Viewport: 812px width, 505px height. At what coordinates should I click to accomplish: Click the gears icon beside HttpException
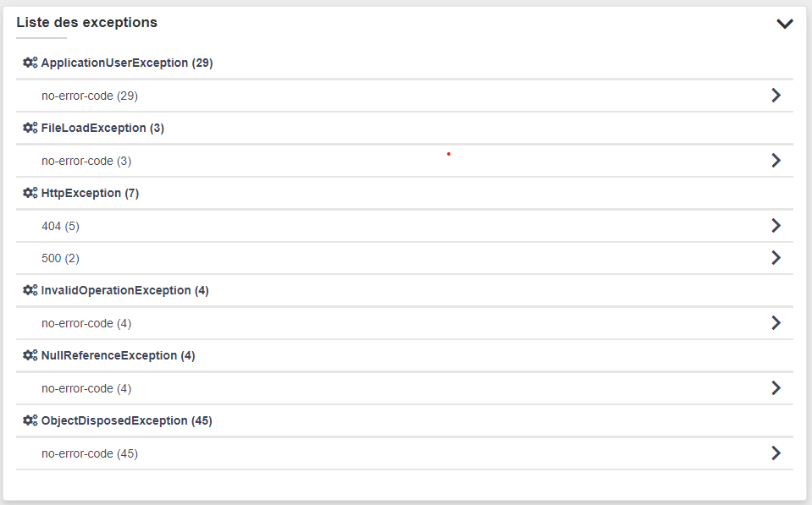click(x=30, y=193)
